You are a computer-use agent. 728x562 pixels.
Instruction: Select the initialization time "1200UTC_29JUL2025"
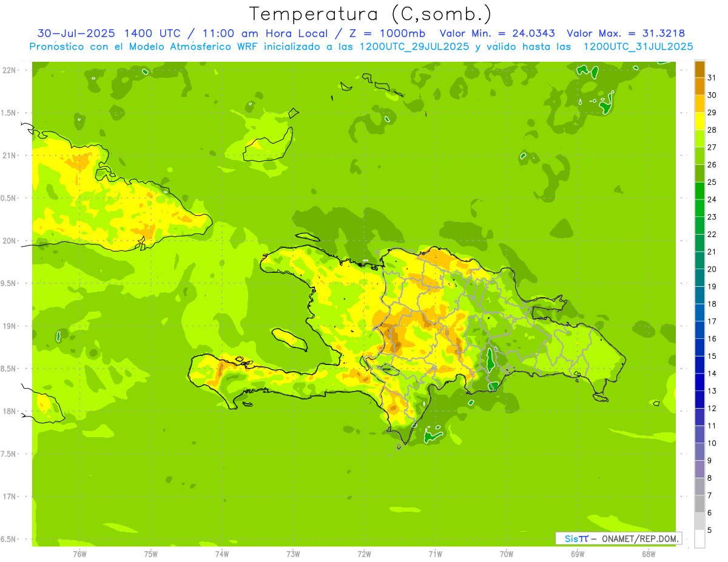click(x=414, y=46)
